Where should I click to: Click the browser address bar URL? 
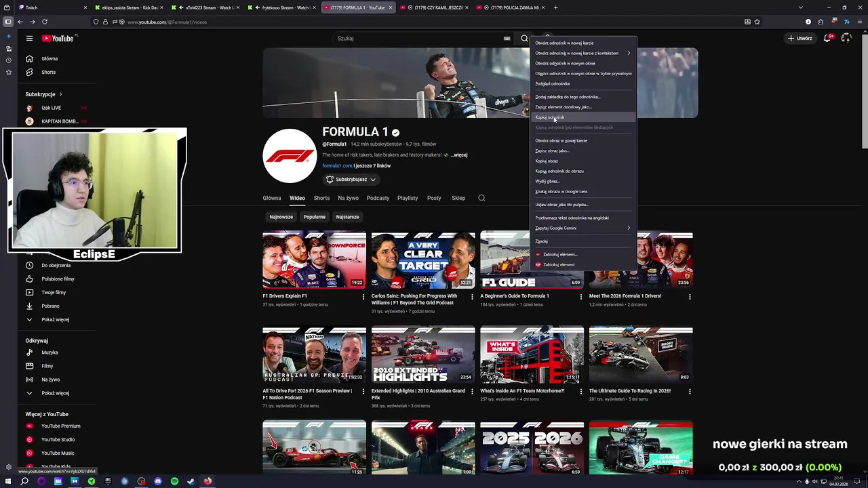point(167,22)
